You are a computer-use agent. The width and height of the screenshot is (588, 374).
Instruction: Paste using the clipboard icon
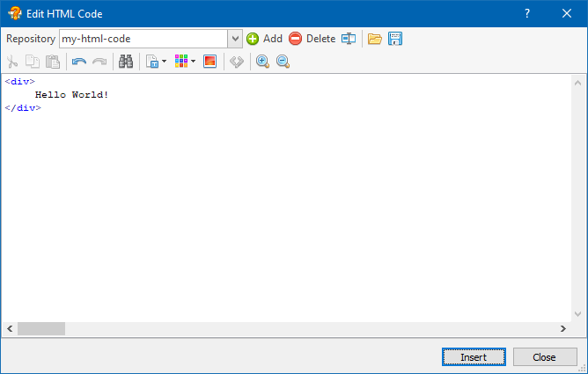click(53, 62)
